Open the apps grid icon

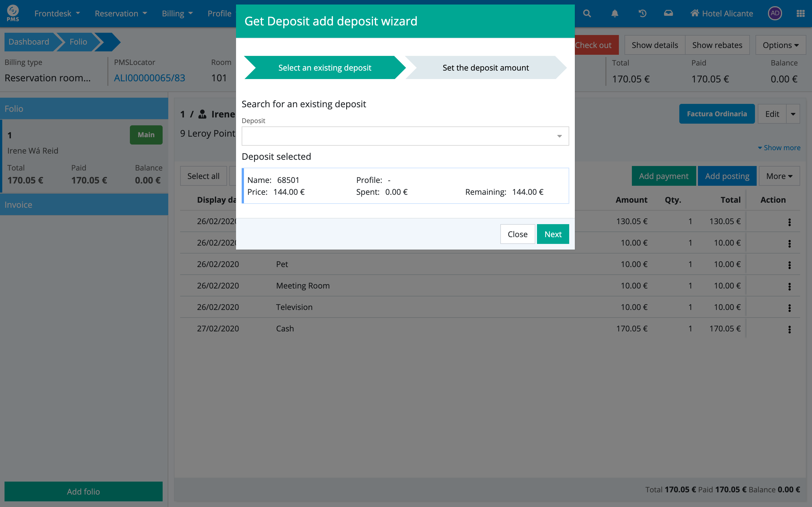tap(800, 14)
